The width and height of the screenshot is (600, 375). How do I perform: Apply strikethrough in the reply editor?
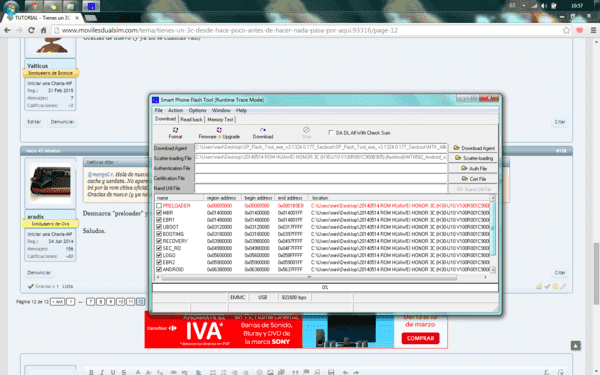[124, 372]
